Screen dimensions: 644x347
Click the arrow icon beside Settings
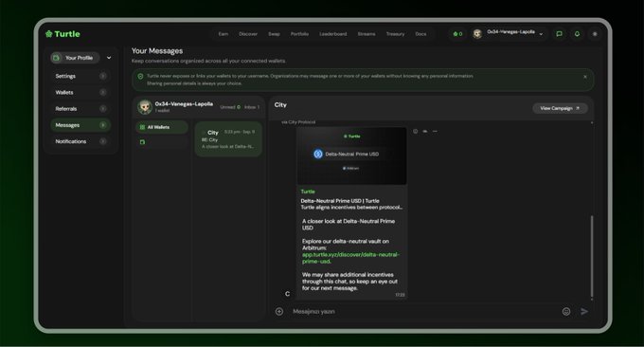point(103,76)
